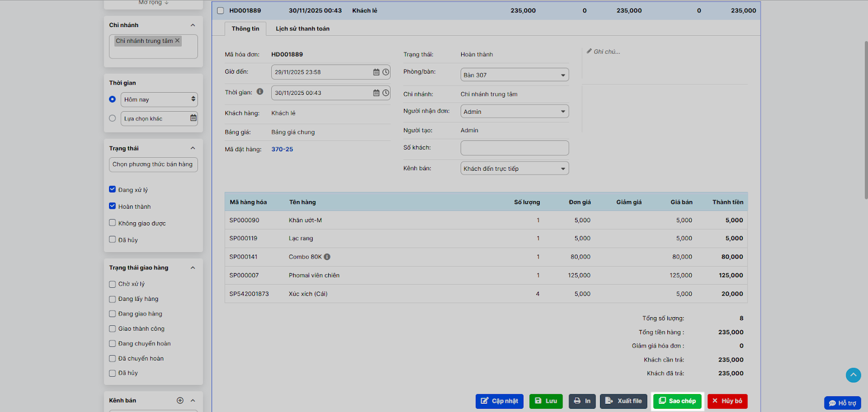
Task: Check Không giao được status
Action: 112,223
